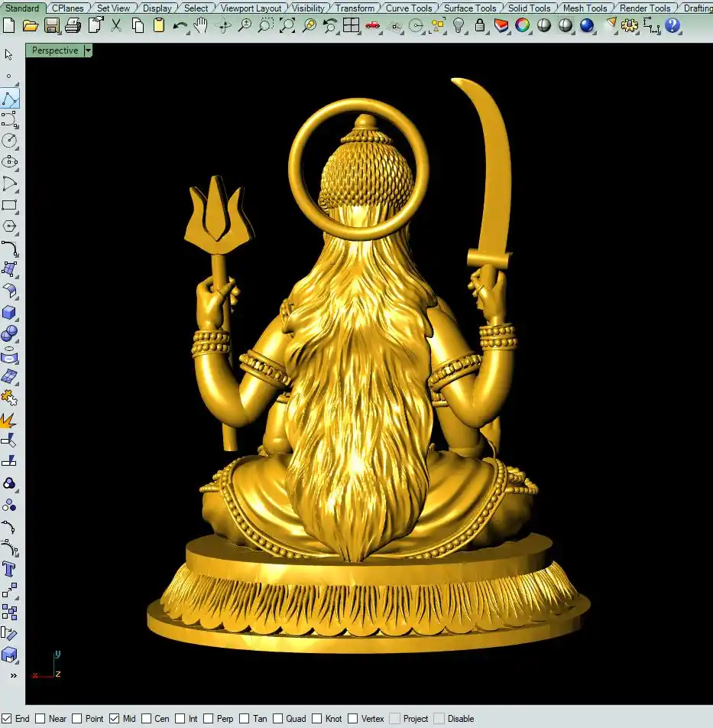Select the Polyline tool in left toolbar
713x728 pixels.
pos(9,99)
